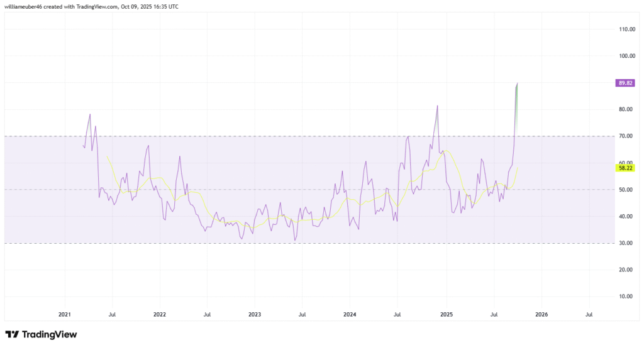Select the 2023 label on time axis
Viewport: 644px width, 348px height.
pos(255,314)
